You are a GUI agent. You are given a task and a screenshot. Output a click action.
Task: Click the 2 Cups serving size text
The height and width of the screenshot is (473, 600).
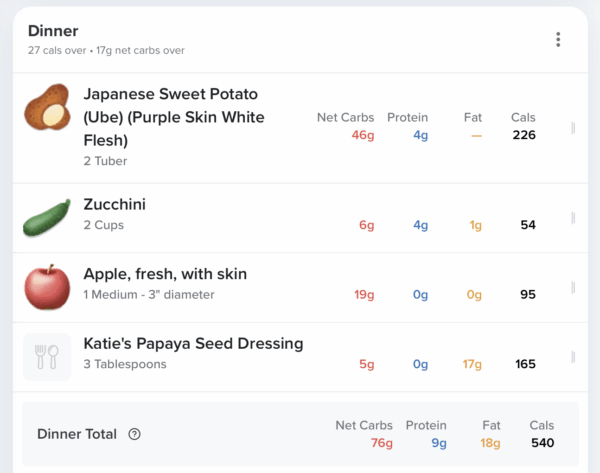pos(104,225)
